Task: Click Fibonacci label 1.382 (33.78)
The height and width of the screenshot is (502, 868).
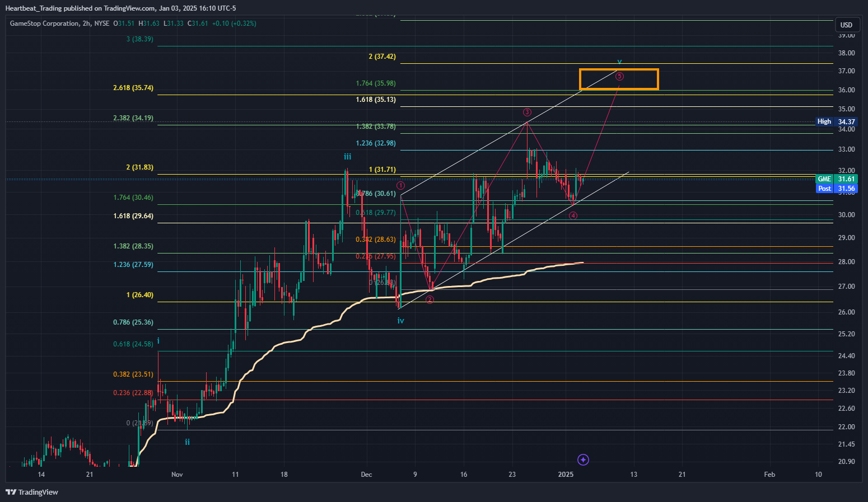Action: (376, 126)
